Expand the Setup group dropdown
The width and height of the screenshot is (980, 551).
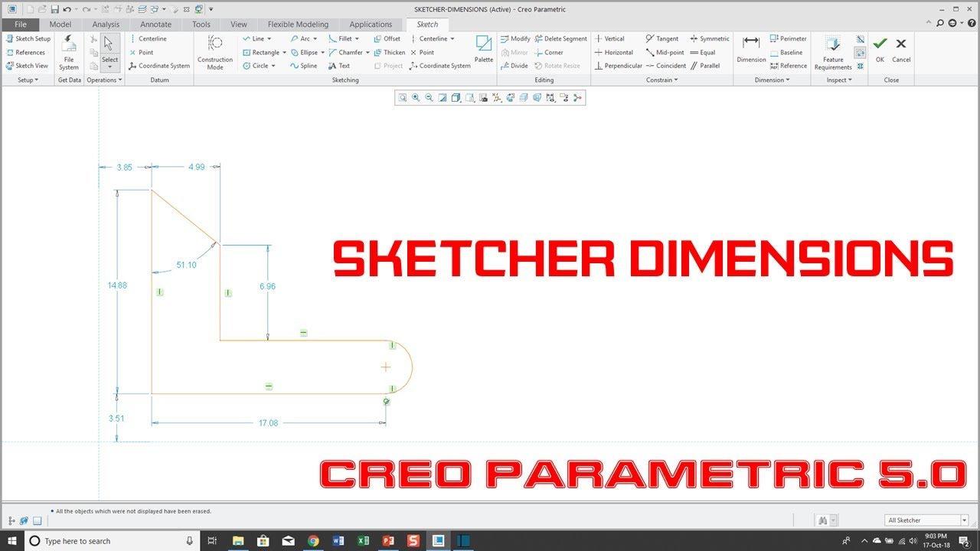28,80
